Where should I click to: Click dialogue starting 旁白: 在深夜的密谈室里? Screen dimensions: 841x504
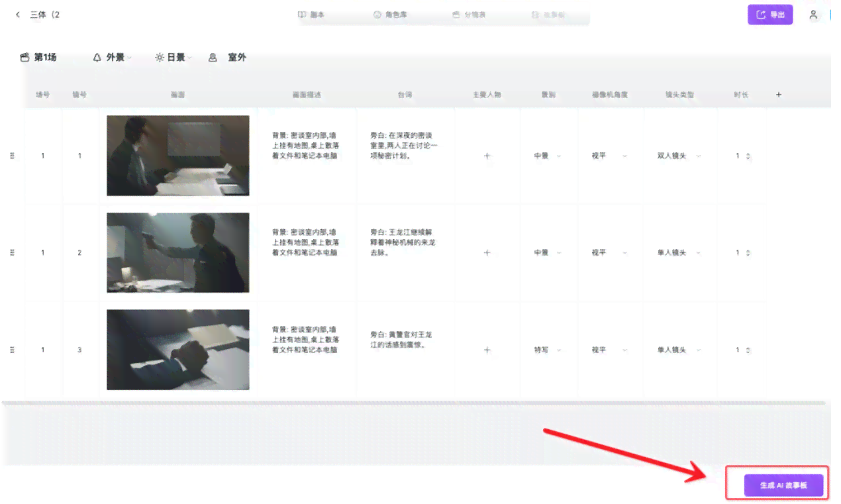(404, 145)
